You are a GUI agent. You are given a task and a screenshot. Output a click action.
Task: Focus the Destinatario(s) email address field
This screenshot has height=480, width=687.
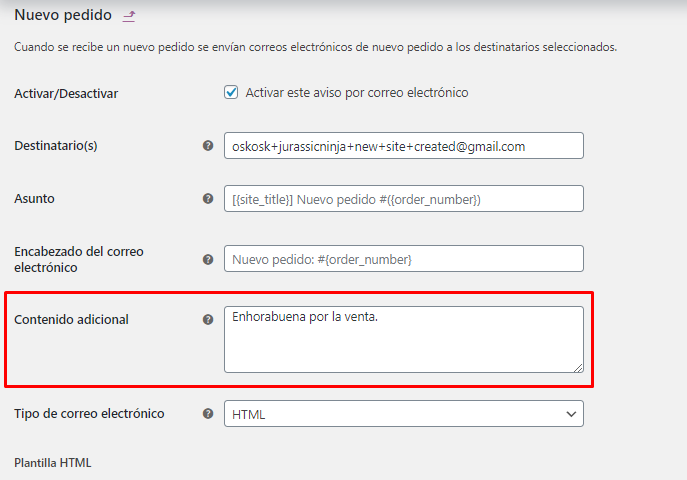tap(403, 146)
